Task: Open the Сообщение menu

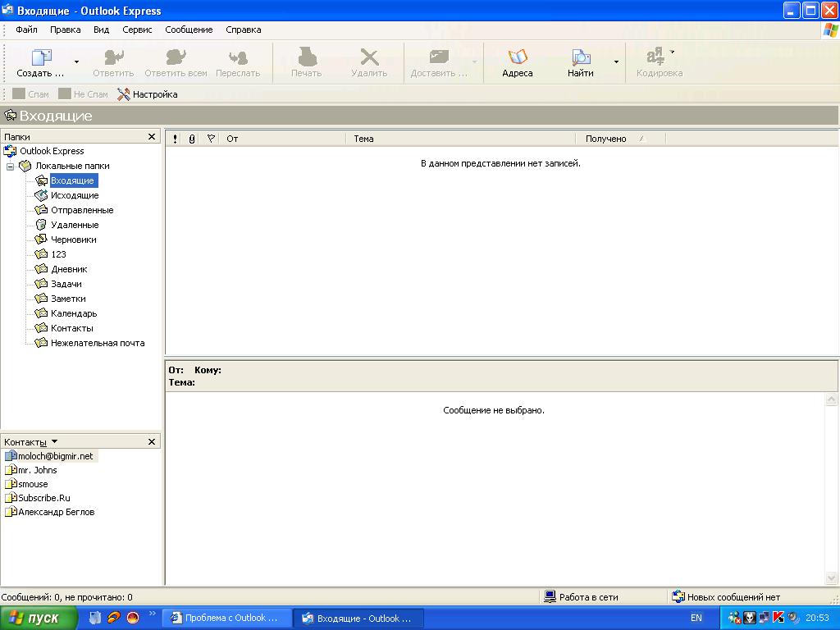Action: (x=189, y=30)
